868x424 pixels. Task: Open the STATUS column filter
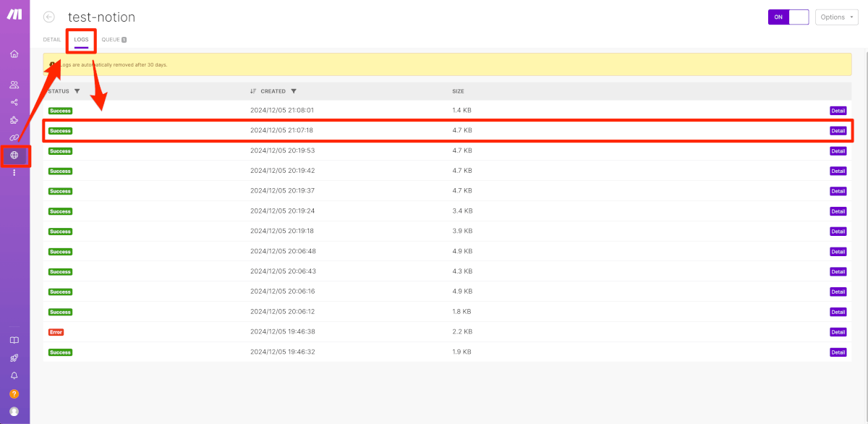click(x=77, y=91)
